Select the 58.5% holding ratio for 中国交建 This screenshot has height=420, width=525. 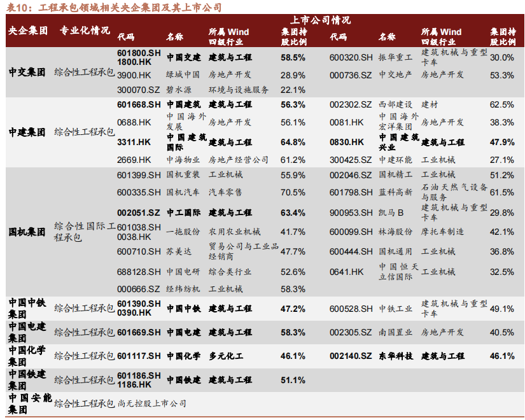coord(293,57)
